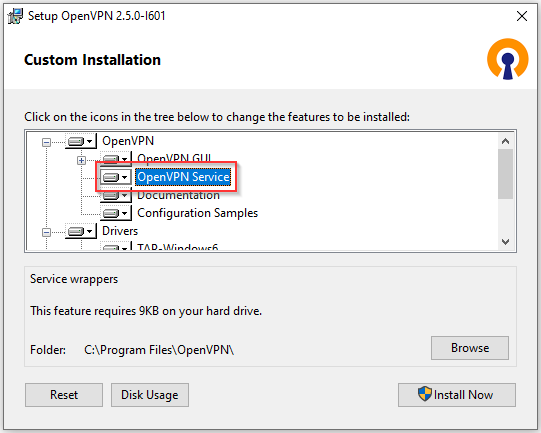Click the Documentation feature drive icon
Screen dimensions: 541x433
coord(115,196)
